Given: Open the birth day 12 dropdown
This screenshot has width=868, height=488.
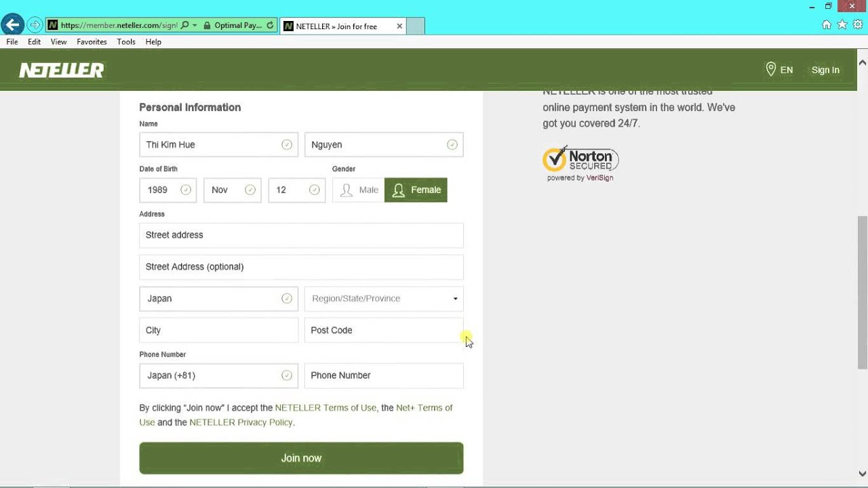Looking at the screenshot, I should pos(296,190).
